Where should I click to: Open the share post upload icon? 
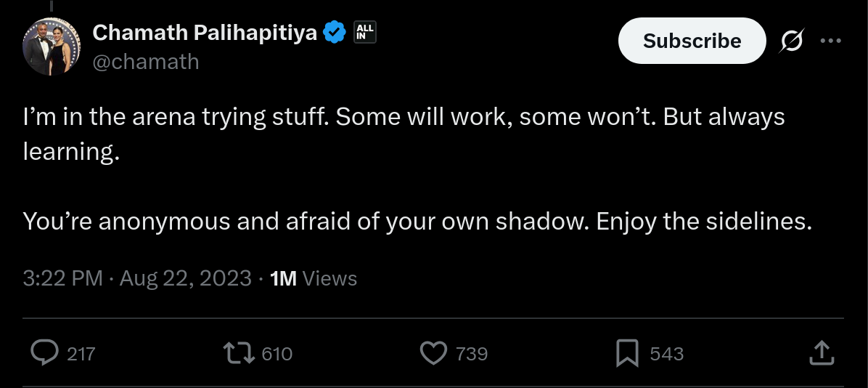click(822, 352)
